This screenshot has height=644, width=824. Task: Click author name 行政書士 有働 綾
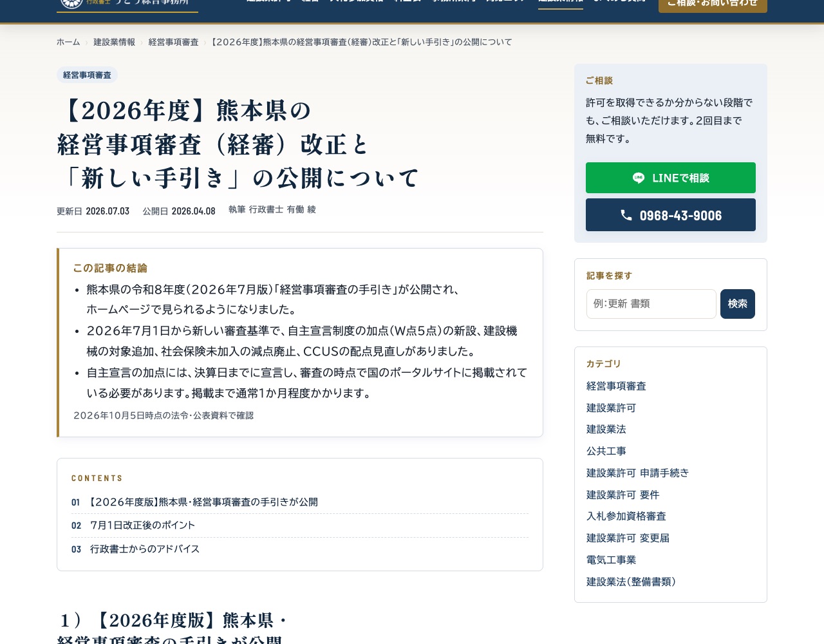tap(282, 210)
